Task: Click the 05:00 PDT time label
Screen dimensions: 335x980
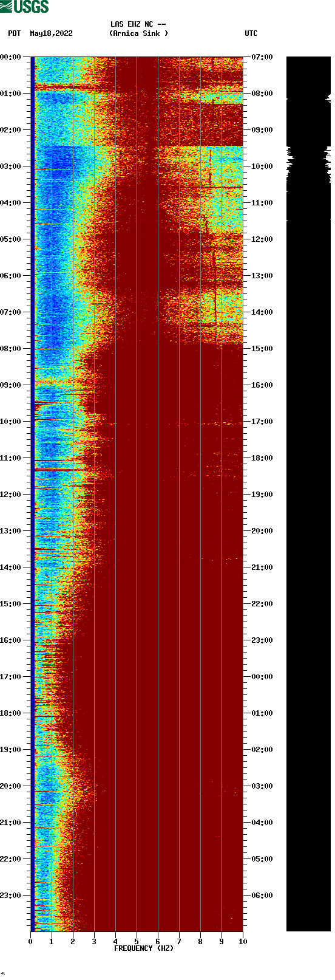Action: pos(11,239)
